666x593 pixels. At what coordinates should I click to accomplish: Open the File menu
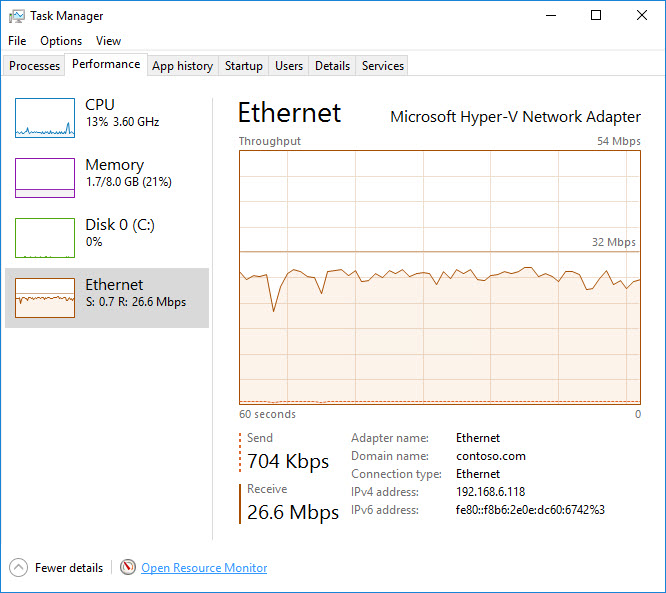(17, 41)
